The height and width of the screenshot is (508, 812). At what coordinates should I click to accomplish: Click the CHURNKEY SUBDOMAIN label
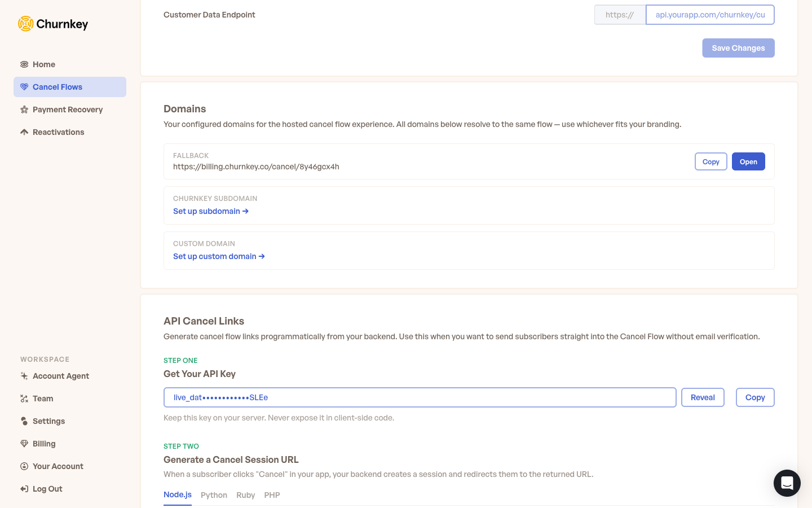(x=215, y=198)
